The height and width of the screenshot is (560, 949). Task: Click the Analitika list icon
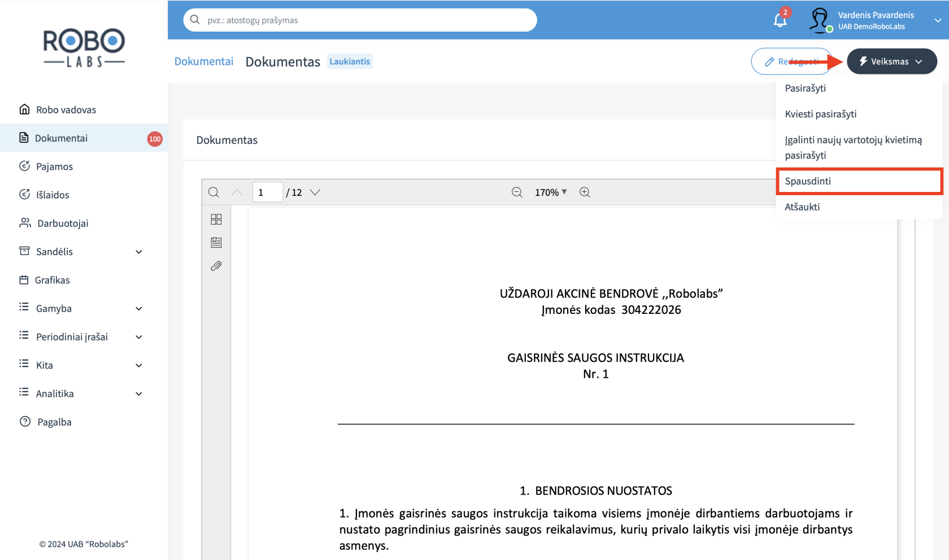click(24, 392)
